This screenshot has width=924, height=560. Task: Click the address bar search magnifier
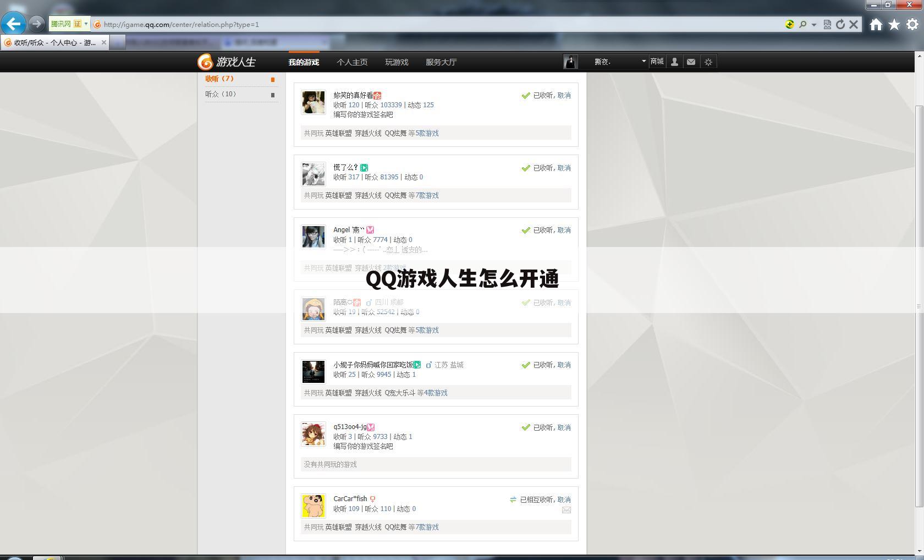pos(802,24)
